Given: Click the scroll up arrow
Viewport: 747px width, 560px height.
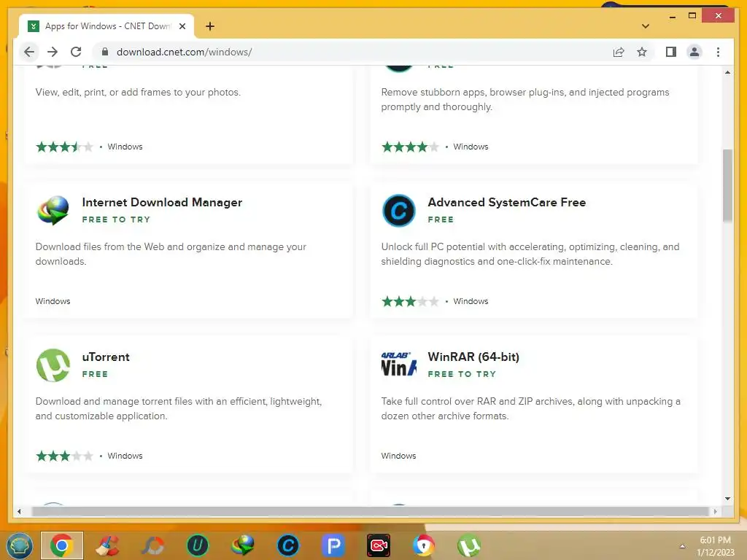Looking at the screenshot, I should (x=727, y=72).
